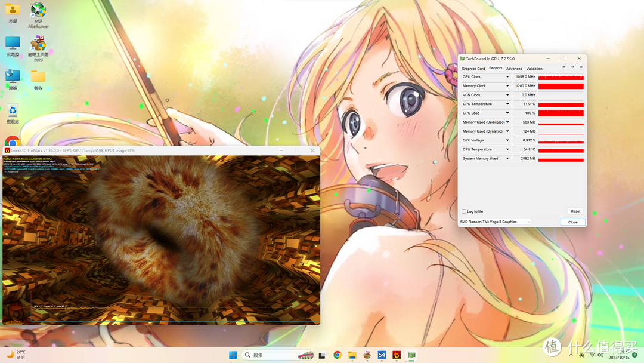The image size is (644, 363).
Task: Click Reset button in GPU-Z
Action: (575, 211)
